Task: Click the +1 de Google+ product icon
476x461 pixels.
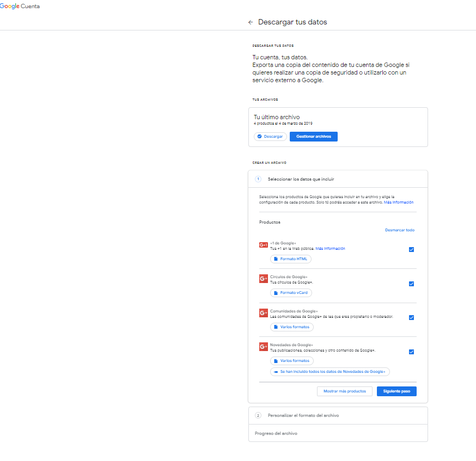Action: tap(264, 245)
